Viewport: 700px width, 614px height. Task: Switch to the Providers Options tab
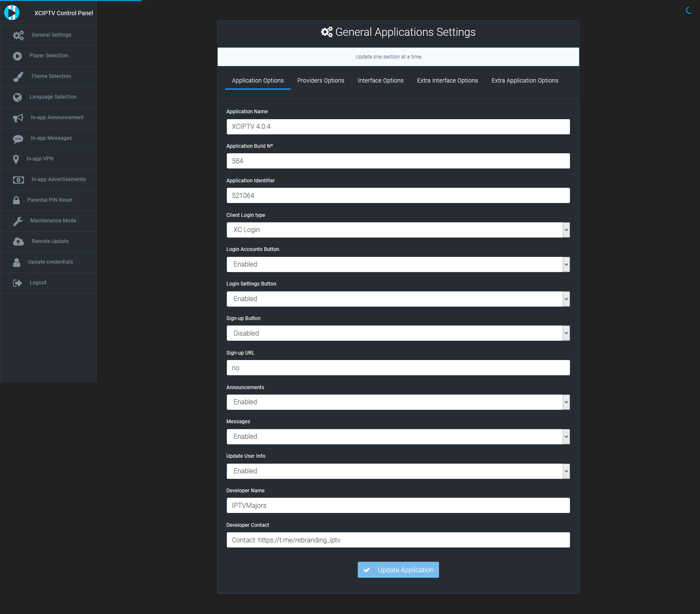pos(320,80)
